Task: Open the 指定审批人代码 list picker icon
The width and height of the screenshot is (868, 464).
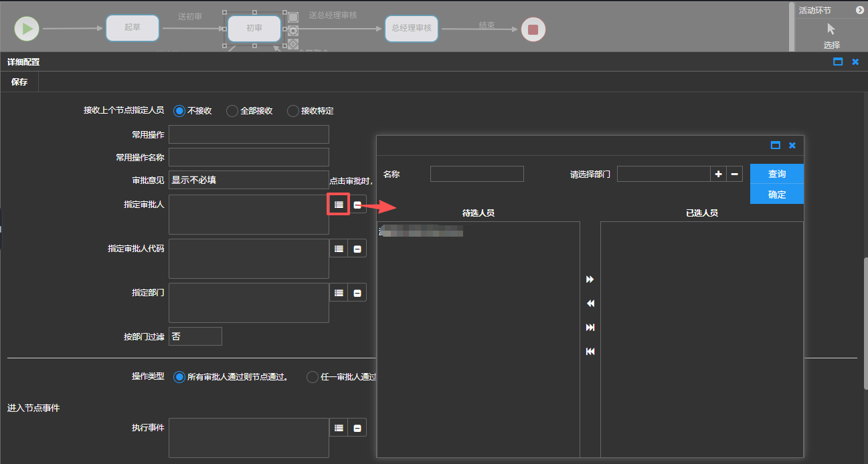Action: 339,249
